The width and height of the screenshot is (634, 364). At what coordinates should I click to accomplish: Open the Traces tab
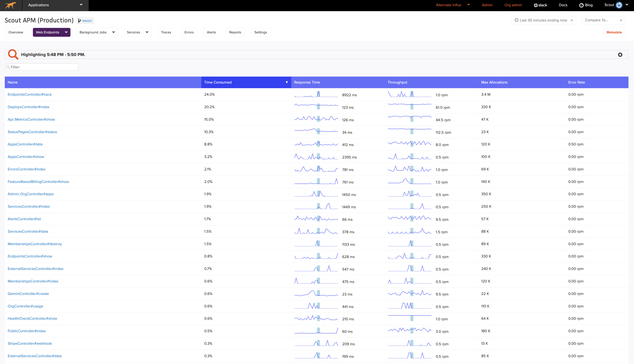click(166, 32)
